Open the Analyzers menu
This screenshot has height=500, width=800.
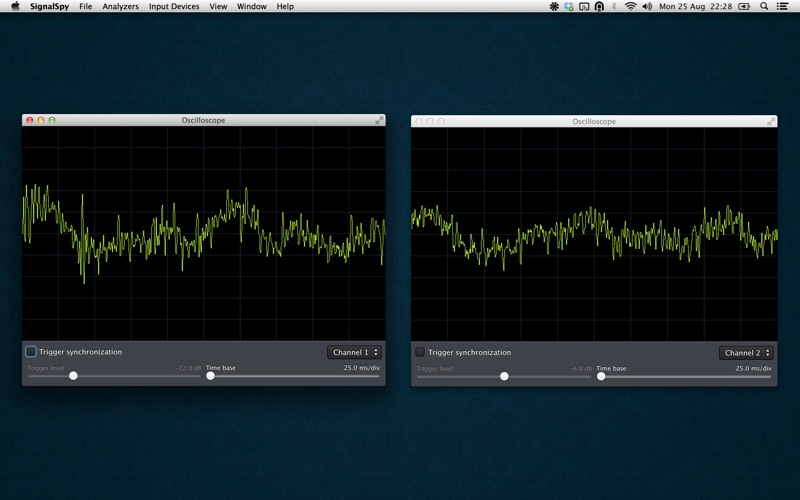click(120, 6)
